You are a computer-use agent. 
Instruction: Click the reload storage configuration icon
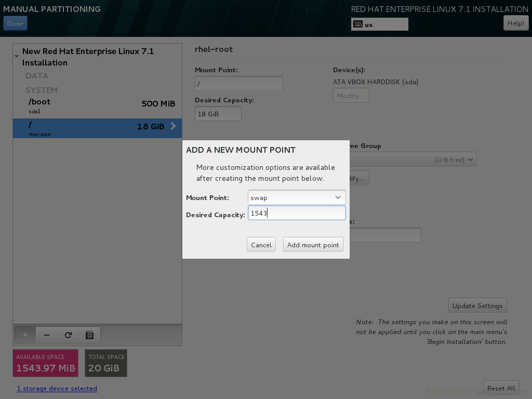pyautogui.click(x=68, y=335)
